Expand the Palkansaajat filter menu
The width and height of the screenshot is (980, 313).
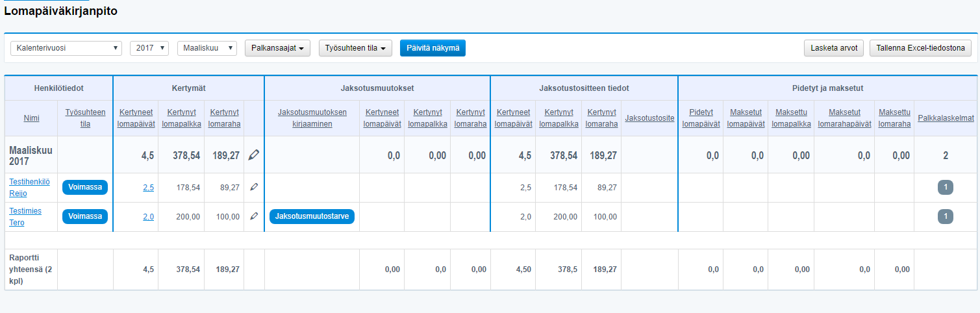pyautogui.click(x=277, y=48)
